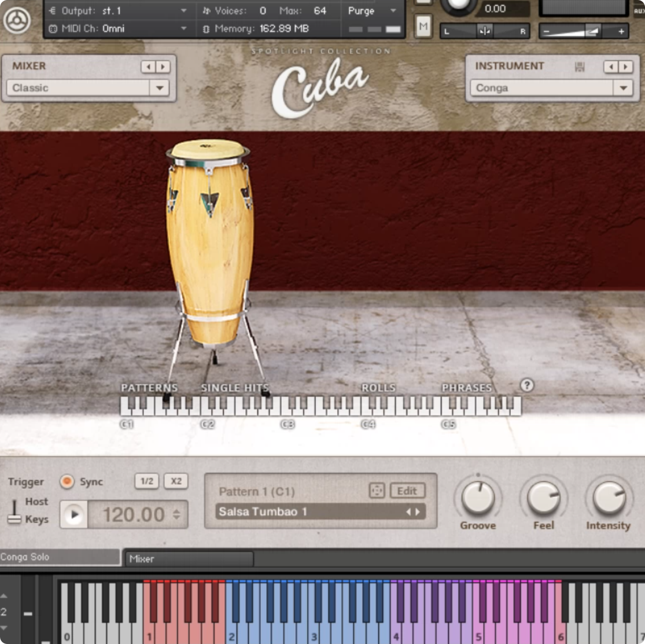Select next Instrument arrow
Screen dimensions: 645x644
(x=626, y=67)
